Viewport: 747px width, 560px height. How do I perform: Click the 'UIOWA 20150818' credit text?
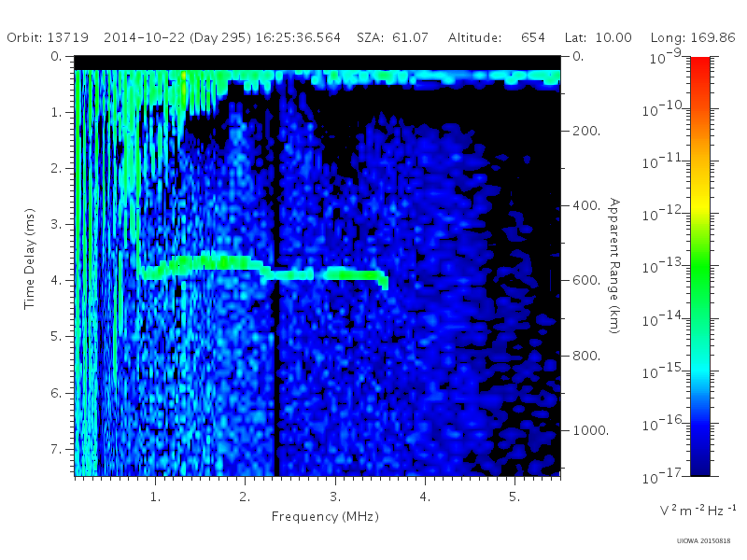coord(703,541)
